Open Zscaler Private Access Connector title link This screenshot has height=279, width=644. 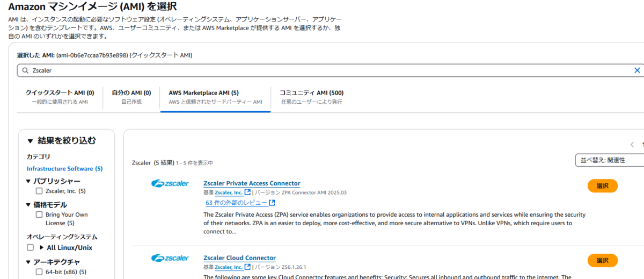pyautogui.click(x=252, y=183)
